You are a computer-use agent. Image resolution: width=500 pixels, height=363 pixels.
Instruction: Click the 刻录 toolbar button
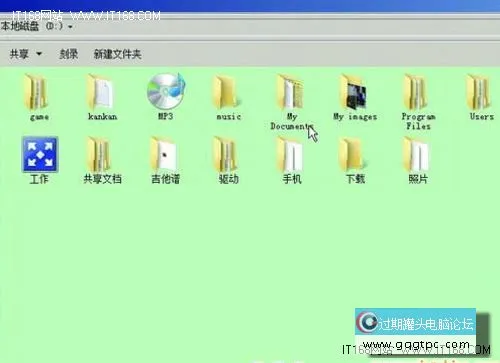click(x=68, y=54)
